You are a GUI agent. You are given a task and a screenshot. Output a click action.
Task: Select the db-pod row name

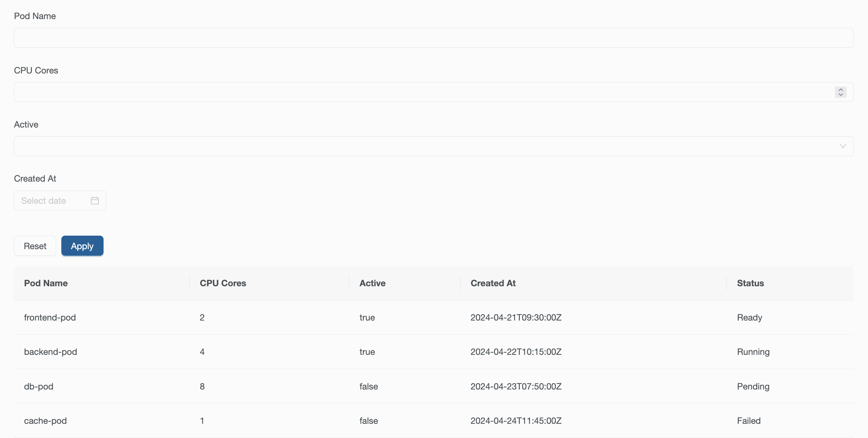(x=39, y=386)
